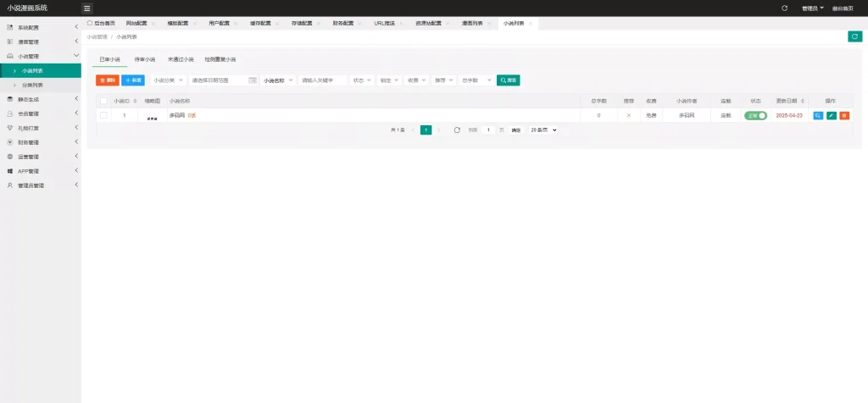
Task: Select 小说列表 in sidebar
Action: coord(41,71)
